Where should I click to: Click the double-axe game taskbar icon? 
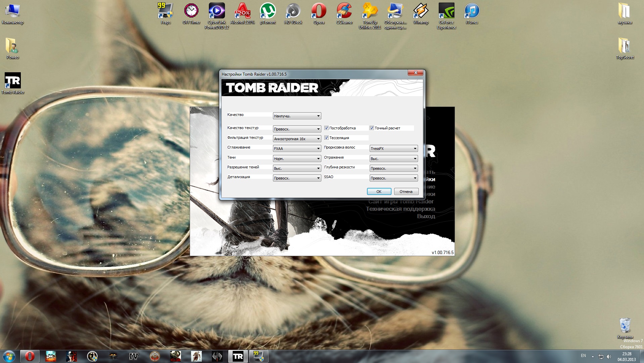click(x=217, y=356)
